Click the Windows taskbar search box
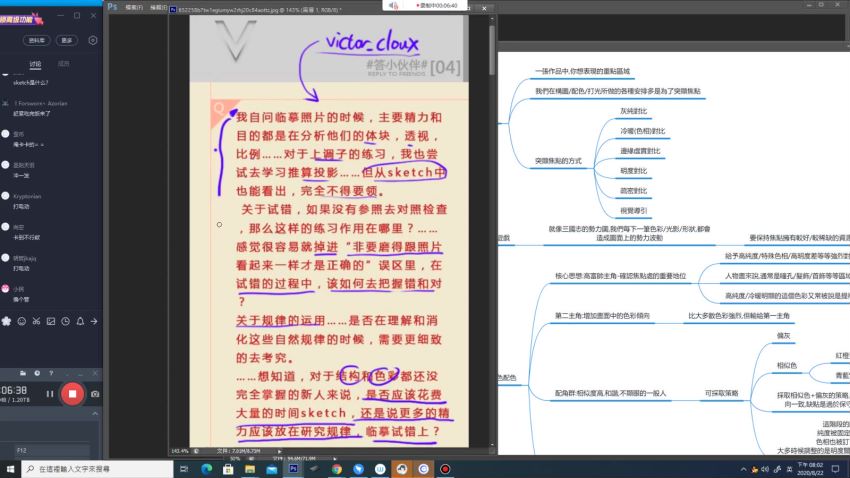 [98, 469]
